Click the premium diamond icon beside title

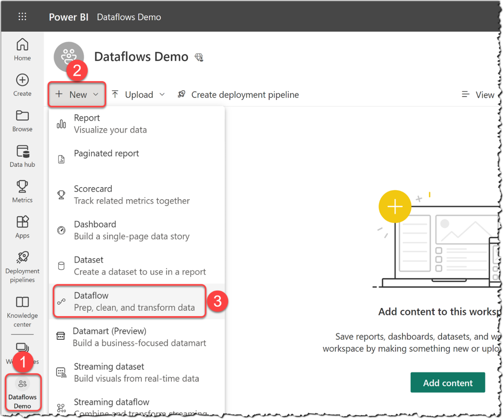tap(199, 57)
